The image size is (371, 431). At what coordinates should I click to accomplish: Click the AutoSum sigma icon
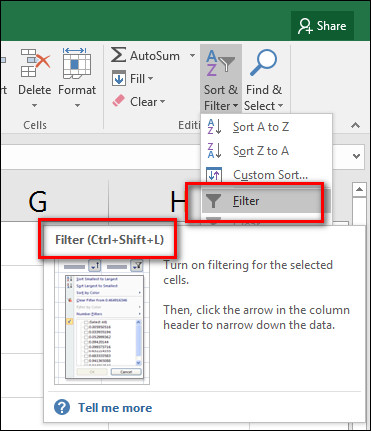[118, 55]
